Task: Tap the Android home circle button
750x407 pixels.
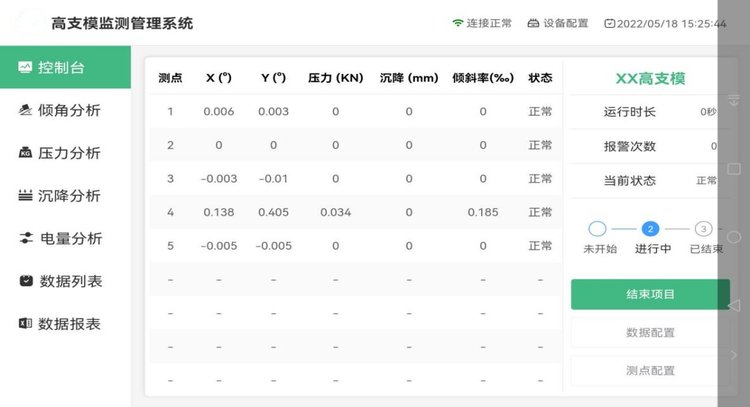Action: pos(734,237)
